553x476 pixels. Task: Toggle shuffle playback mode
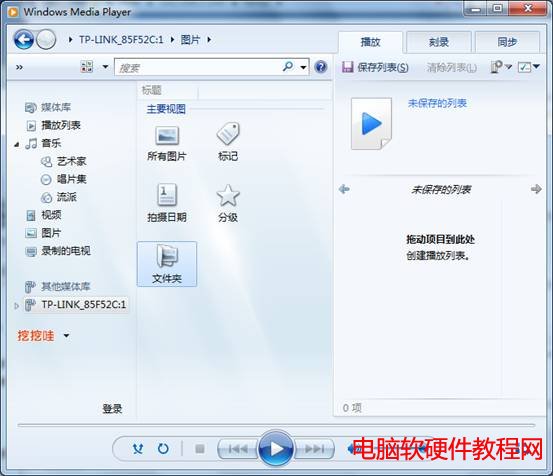pyautogui.click(x=138, y=448)
